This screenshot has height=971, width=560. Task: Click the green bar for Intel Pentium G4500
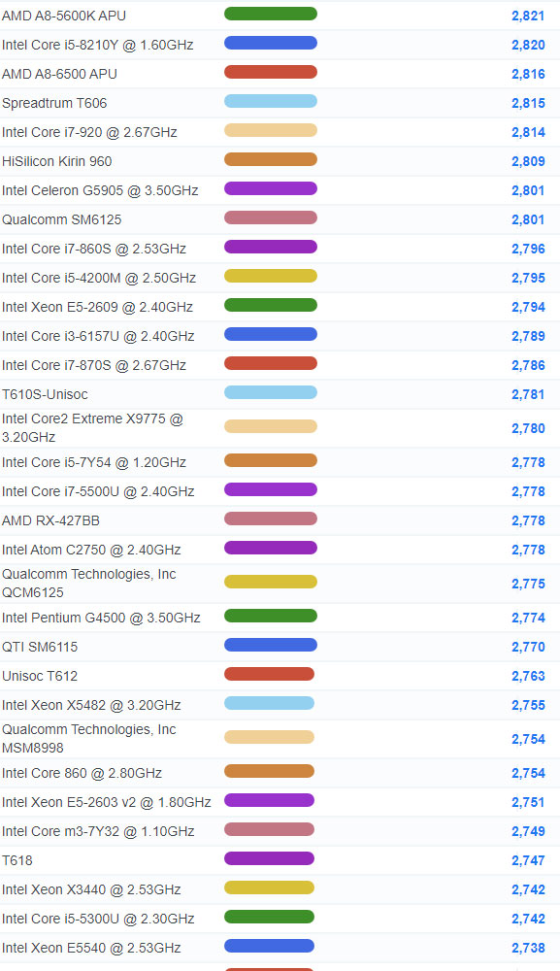[271, 616]
